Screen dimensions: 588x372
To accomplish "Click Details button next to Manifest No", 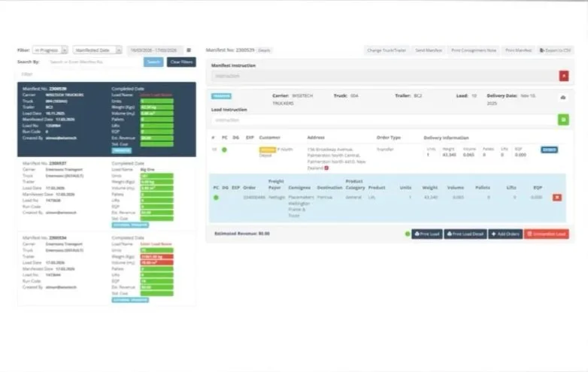I will click(264, 50).
